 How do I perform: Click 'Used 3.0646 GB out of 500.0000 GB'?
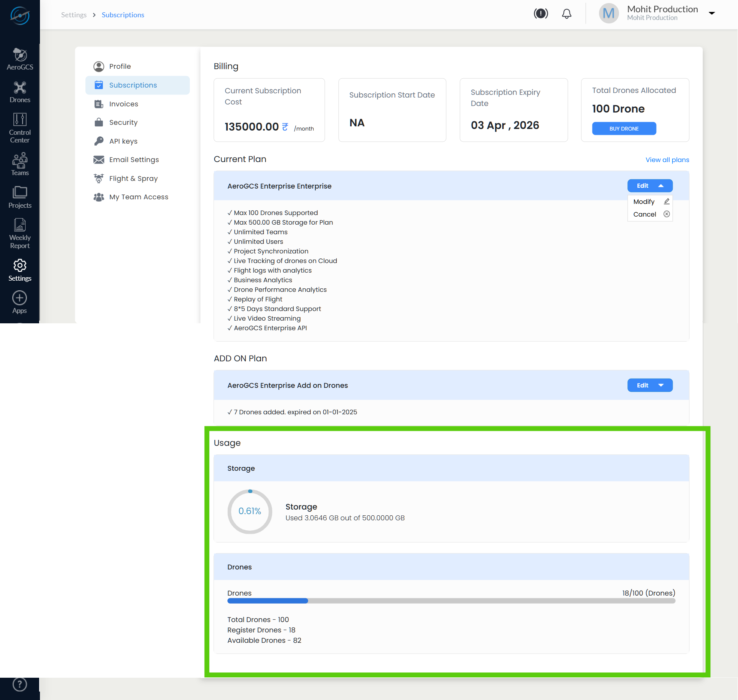[345, 518]
